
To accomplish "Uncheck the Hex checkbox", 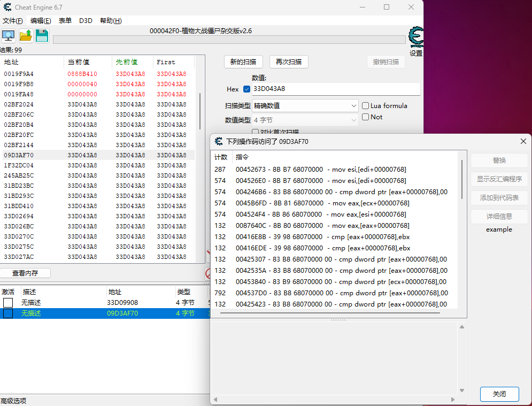I will [246, 89].
